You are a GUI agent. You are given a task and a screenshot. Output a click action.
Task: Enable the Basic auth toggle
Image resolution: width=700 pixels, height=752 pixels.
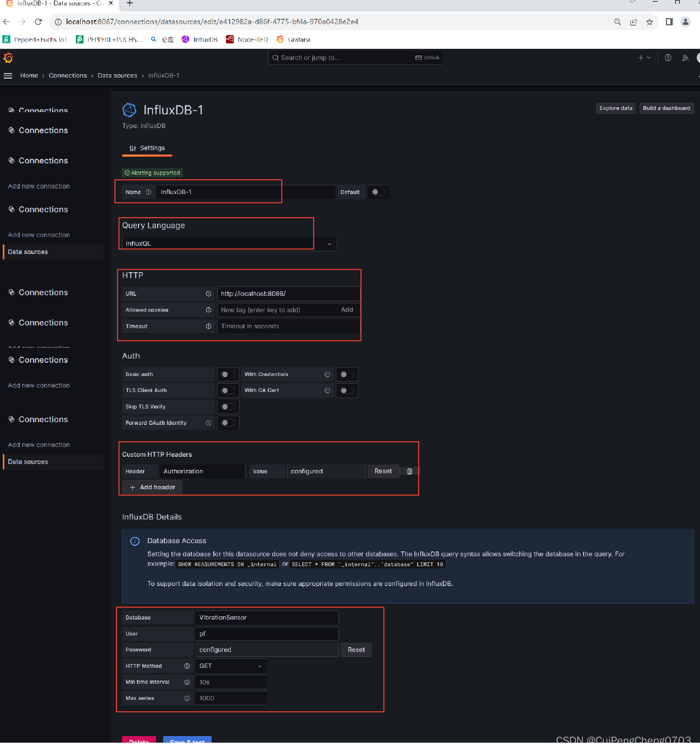click(x=228, y=374)
